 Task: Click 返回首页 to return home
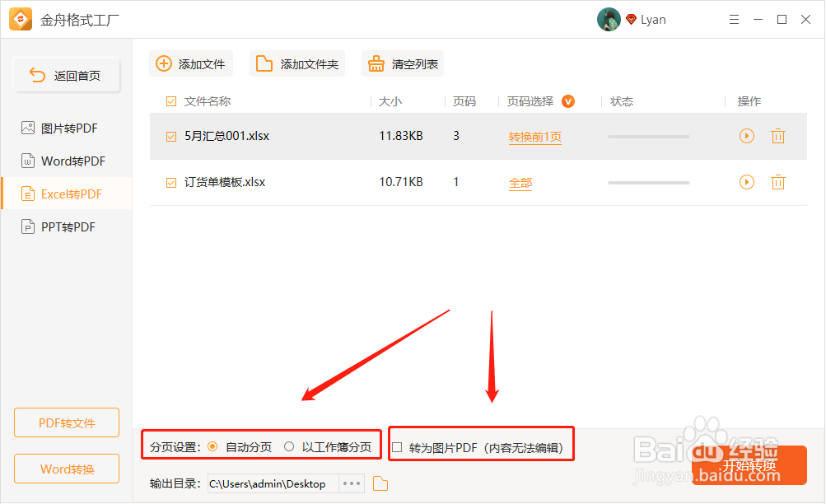pyautogui.click(x=66, y=74)
